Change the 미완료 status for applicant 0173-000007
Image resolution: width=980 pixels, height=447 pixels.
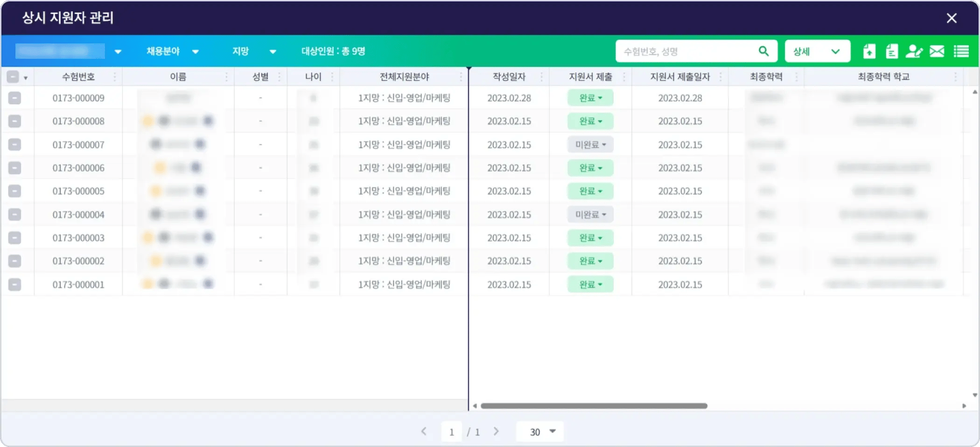(x=590, y=144)
